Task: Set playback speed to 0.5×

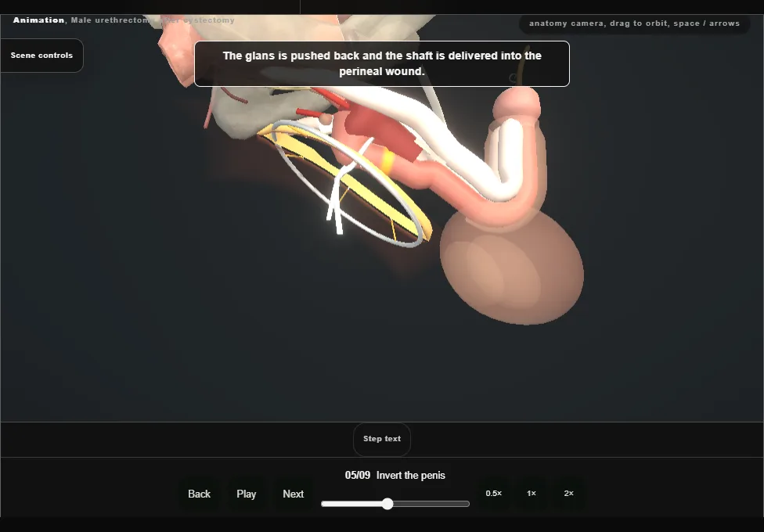Action: [494, 494]
